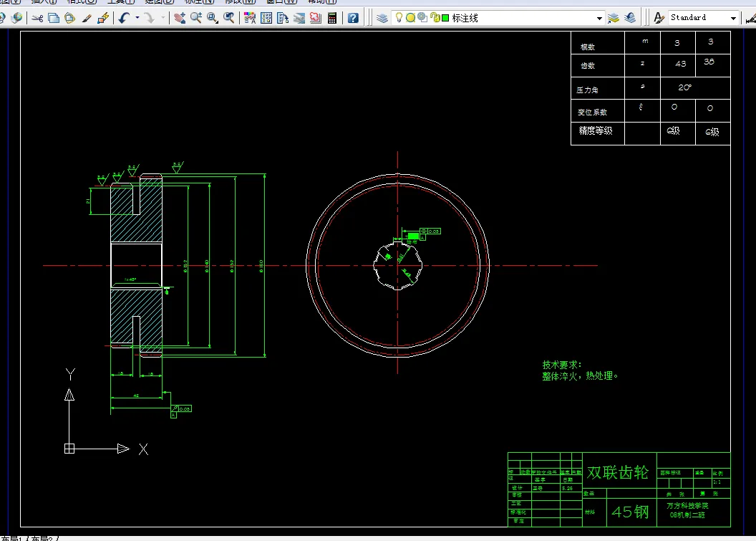Image resolution: width=756 pixels, height=541 pixels.
Task: Open the Sheet Set Manager icon
Action: [x=299, y=19]
